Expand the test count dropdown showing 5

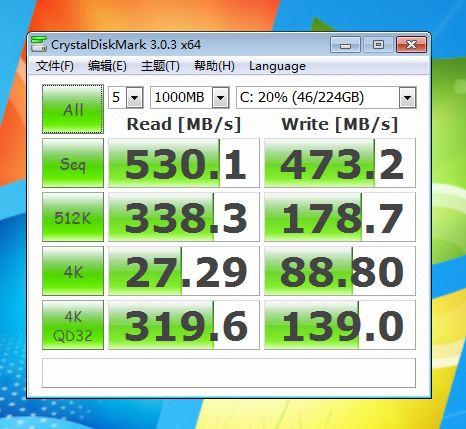coord(135,98)
